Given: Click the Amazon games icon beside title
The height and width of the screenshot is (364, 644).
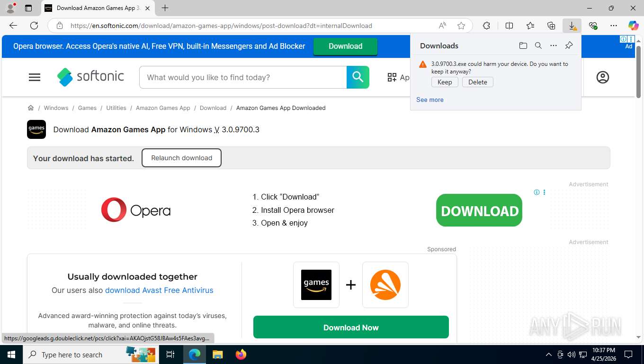Looking at the screenshot, I should pos(36,129).
